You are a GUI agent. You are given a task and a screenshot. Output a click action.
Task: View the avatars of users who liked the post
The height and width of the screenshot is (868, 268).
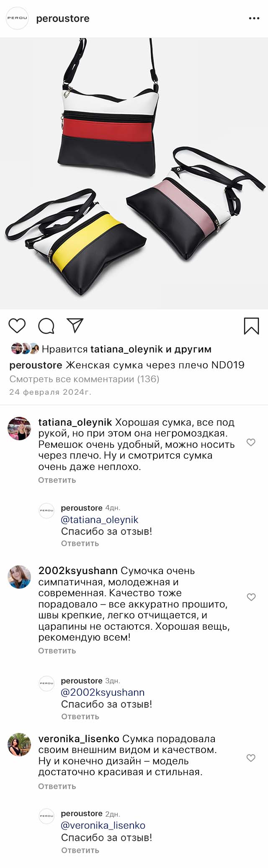pos(25,349)
